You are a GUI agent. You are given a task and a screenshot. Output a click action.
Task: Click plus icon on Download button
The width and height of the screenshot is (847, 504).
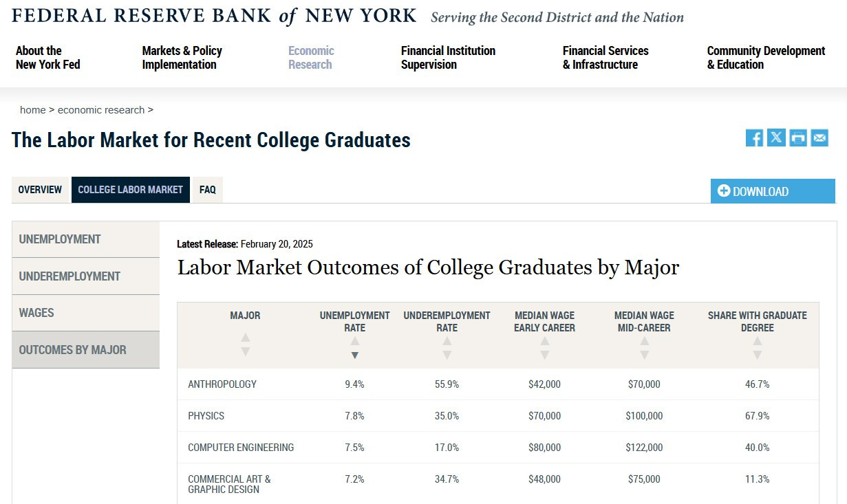(x=723, y=191)
